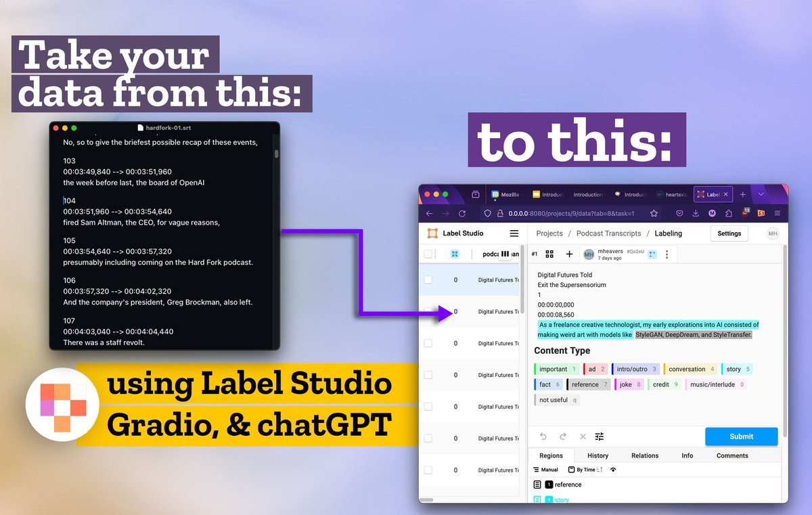This screenshot has width=812, height=515.
Task: Reset annotation with the X icon
Action: (x=583, y=436)
